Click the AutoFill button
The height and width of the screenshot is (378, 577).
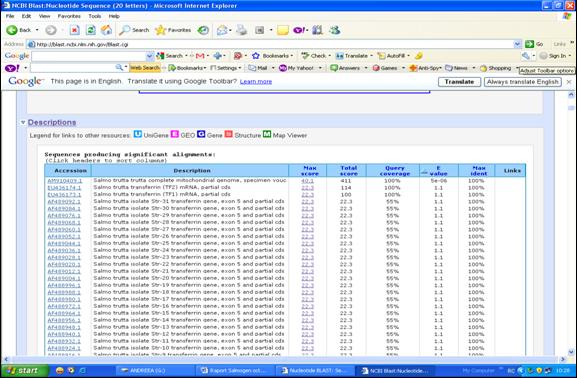pos(393,56)
